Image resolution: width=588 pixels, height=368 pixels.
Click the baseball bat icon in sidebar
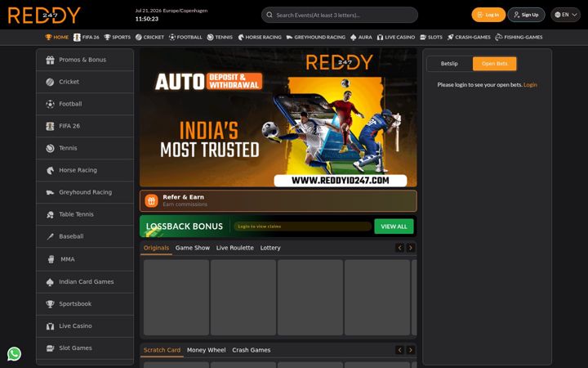pyautogui.click(x=50, y=236)
